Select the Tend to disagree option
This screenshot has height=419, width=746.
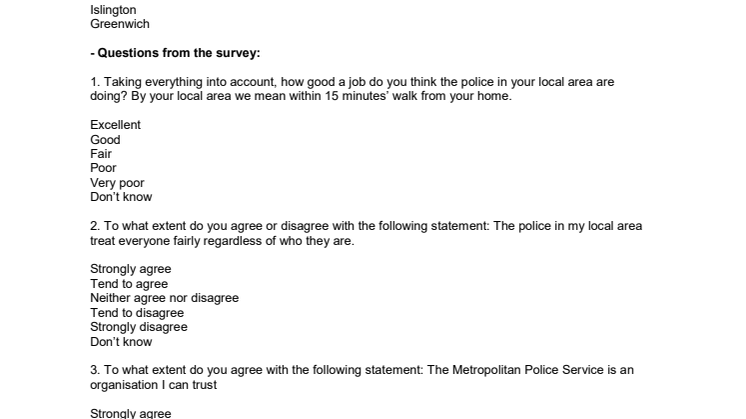(x=137, y=313)
